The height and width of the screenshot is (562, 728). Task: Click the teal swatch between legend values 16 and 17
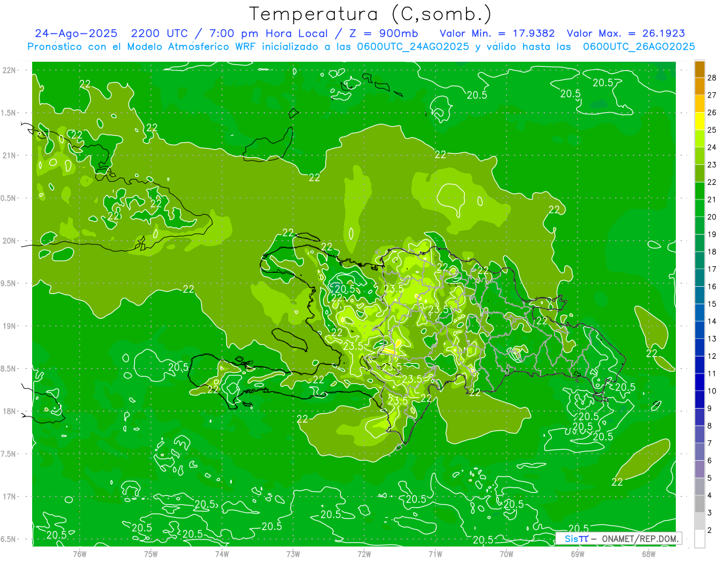(x=699, y=278)
